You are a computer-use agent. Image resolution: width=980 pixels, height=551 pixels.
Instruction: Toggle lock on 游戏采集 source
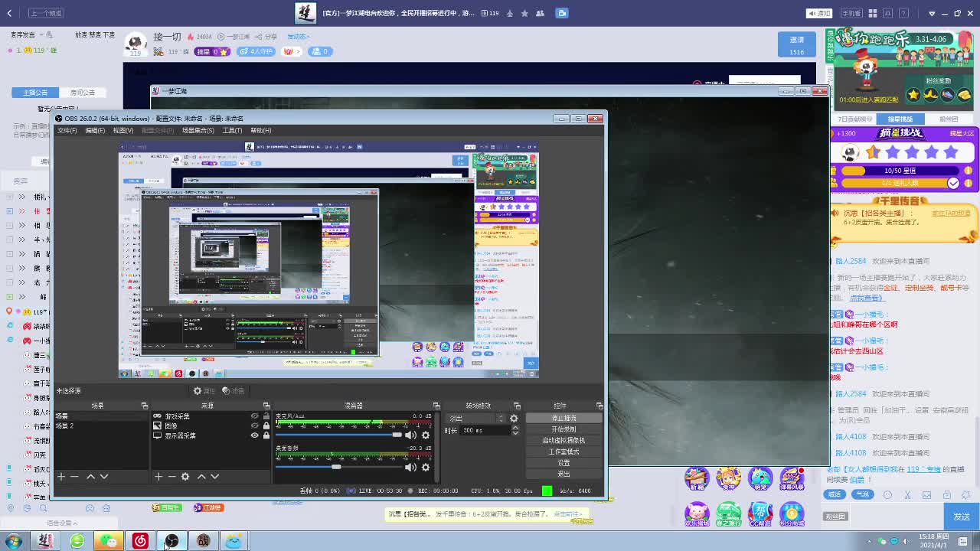[x=266, y=416]
